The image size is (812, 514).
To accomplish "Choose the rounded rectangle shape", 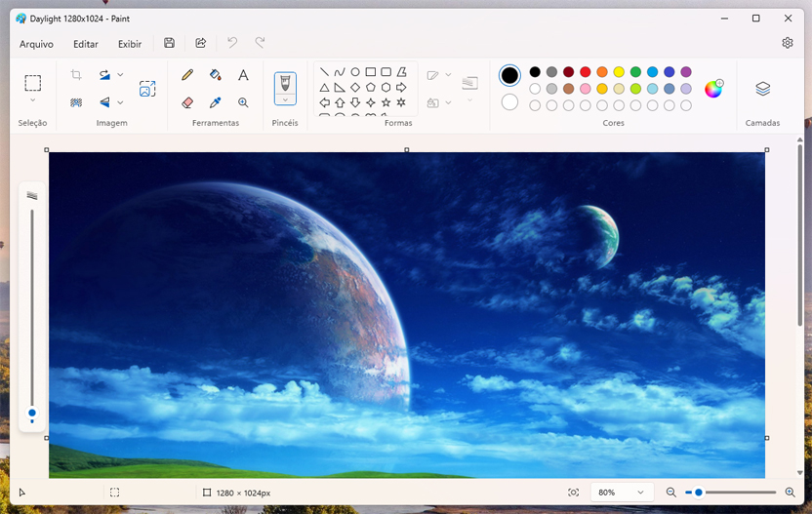I will pyautogui.click(x=386, y=72).
